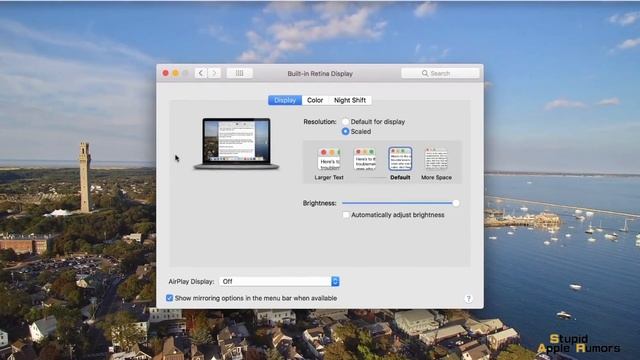This screenshot has width=640, height=360.
Task: Switch to the Display tab
Action: coord(285,100)
